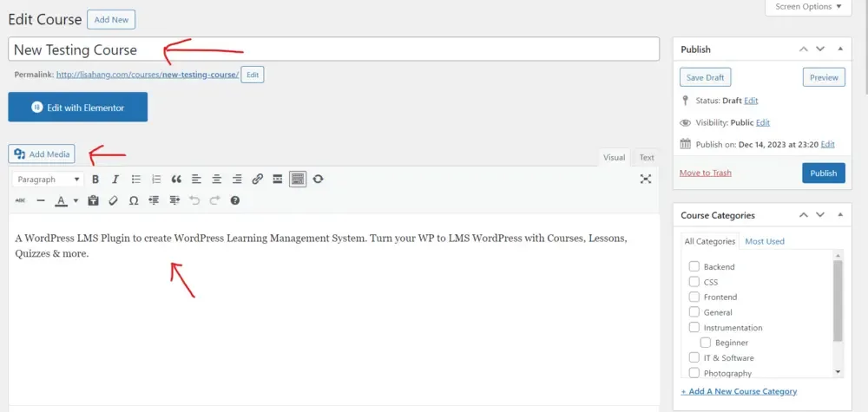The height and width of the screenshot is (412, 868).
Task: Open the Paragraph format dropdown
Action: tap(48, 180)
